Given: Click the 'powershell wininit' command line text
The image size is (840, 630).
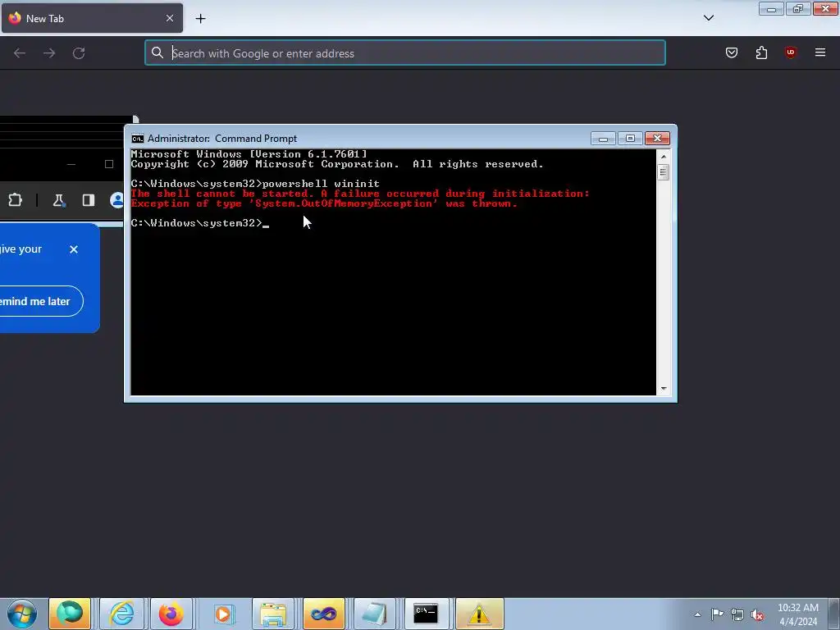Looking at the screenshot, I should (x=321, y=184).
